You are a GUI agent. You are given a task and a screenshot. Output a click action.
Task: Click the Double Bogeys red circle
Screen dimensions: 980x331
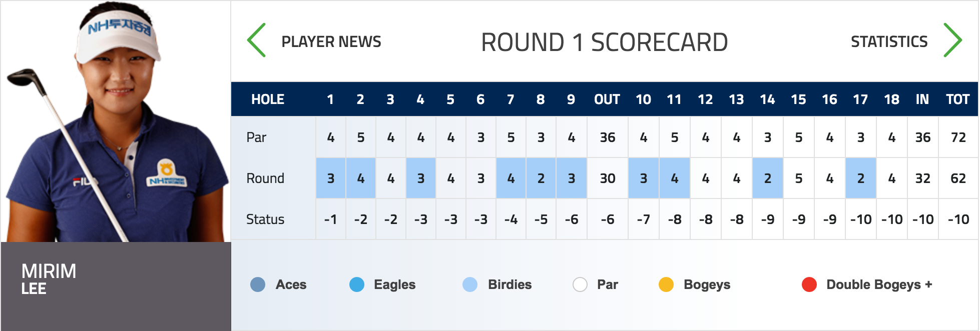[x=809, y=284]
